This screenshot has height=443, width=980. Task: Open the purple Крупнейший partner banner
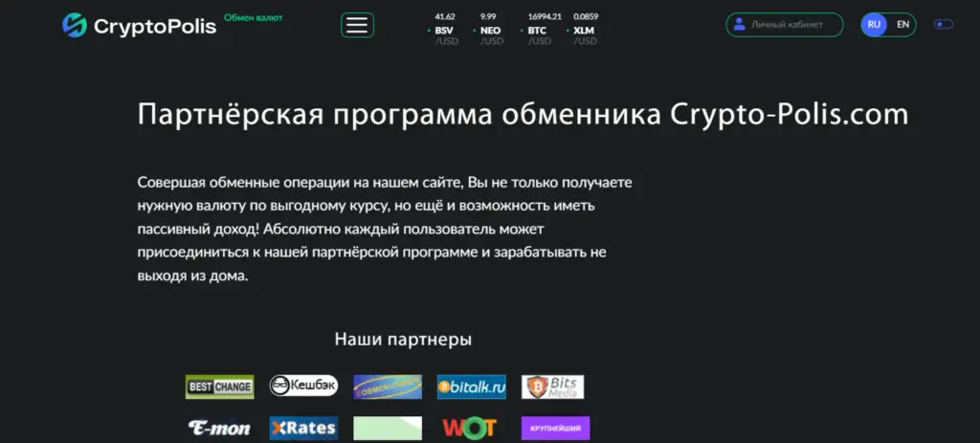tap(556, 429)
